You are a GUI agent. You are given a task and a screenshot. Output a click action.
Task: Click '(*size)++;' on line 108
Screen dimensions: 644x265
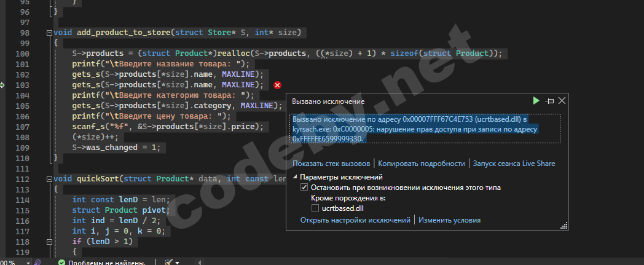[x=96, y=137]
